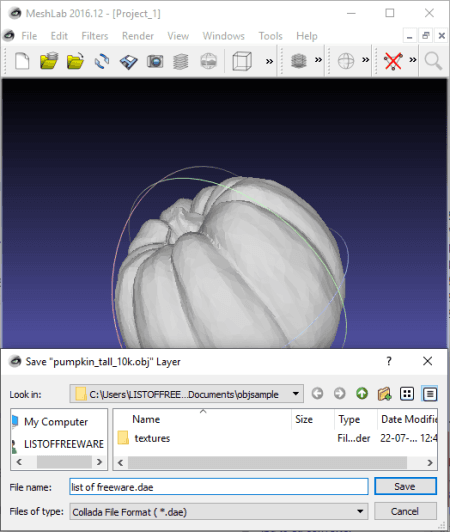
Task: Open project with the stacked-folder icon
Action: (x=49, y=61)
